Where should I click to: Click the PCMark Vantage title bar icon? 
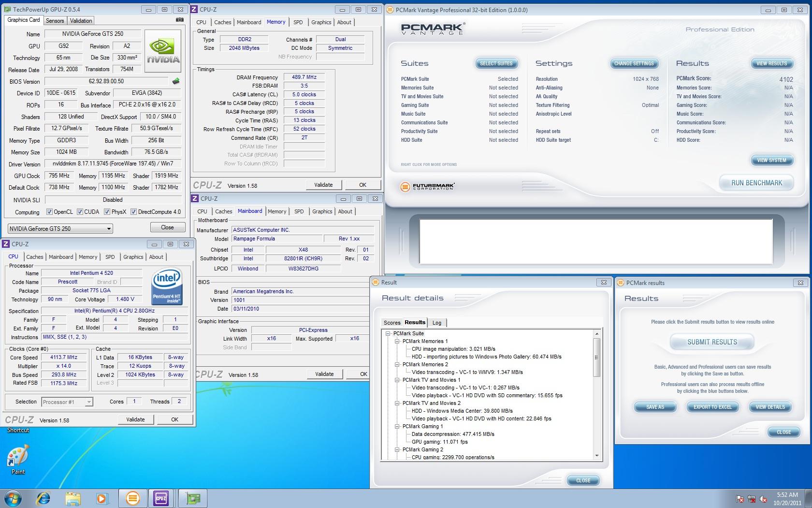390,10
